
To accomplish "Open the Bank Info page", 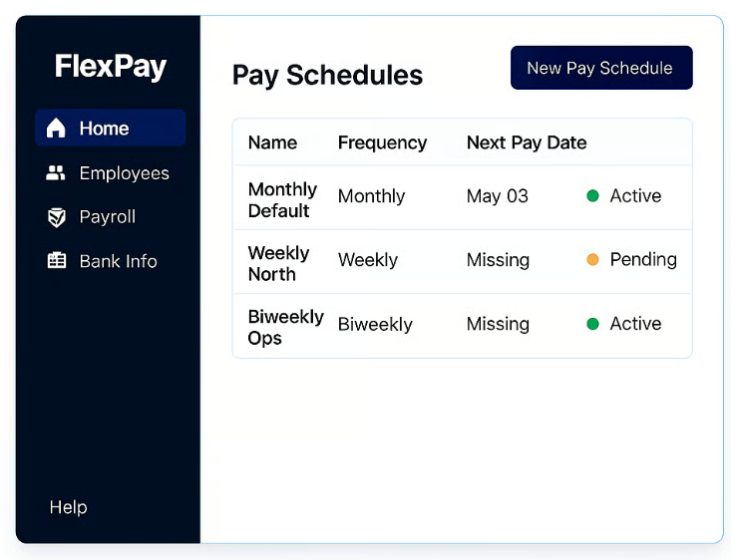I will point(118,261).
